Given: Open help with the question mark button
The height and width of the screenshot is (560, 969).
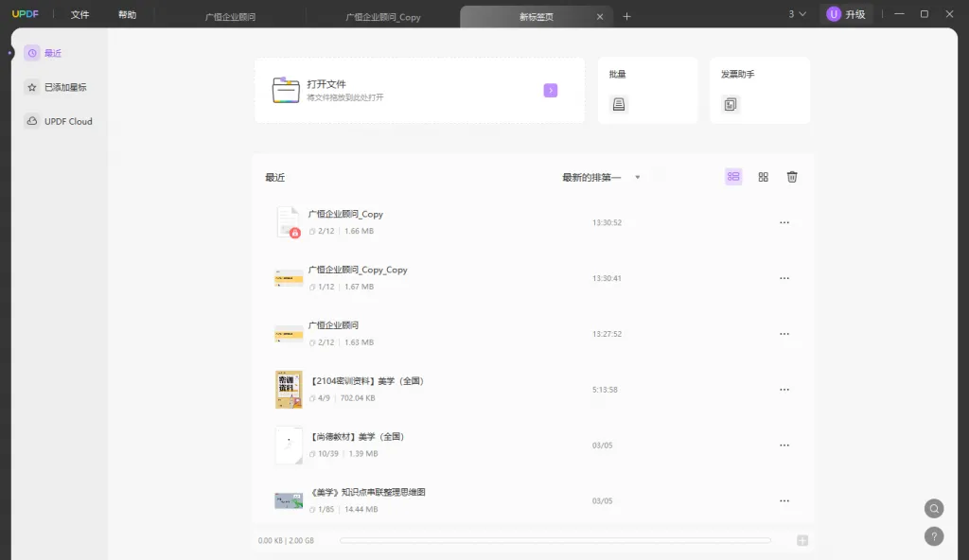Looking at the screenshot, I should (x=934, y=536).
